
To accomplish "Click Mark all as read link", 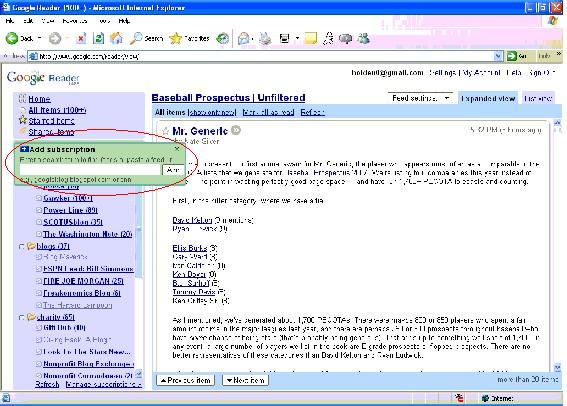I will 268,112.
